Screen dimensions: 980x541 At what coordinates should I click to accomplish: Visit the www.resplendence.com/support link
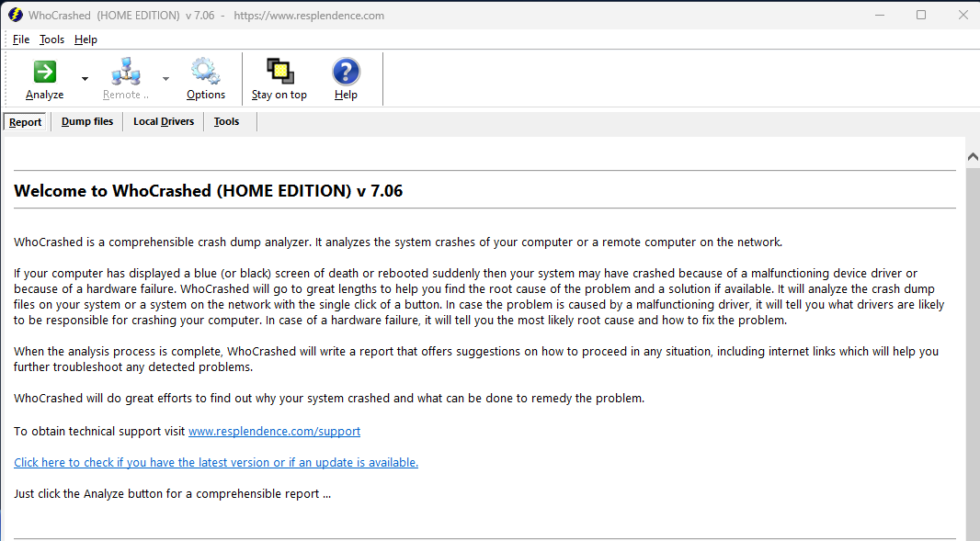(x=274, y=432)
